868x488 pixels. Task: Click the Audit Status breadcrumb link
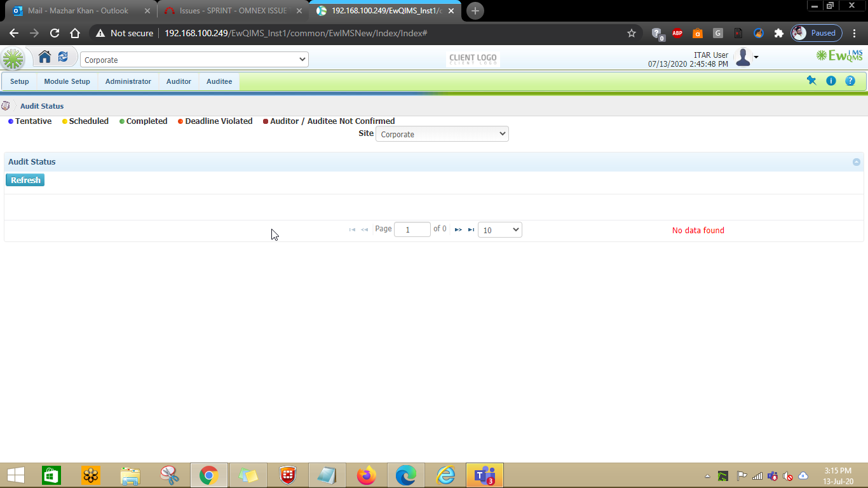42,106
